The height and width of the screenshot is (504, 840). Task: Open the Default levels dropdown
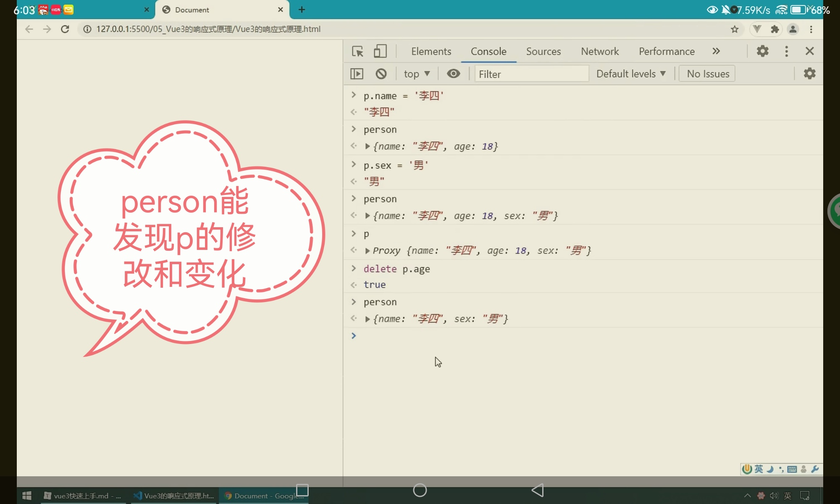pos(631,74)
